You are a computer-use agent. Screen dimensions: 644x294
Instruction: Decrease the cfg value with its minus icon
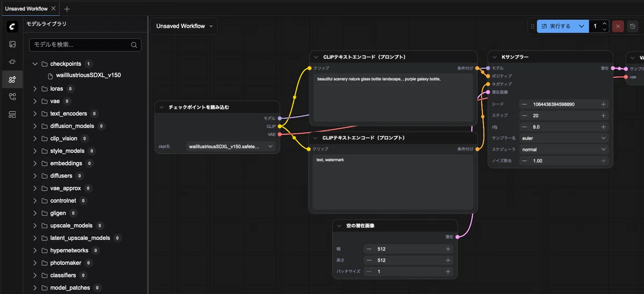tap(524, 127)
